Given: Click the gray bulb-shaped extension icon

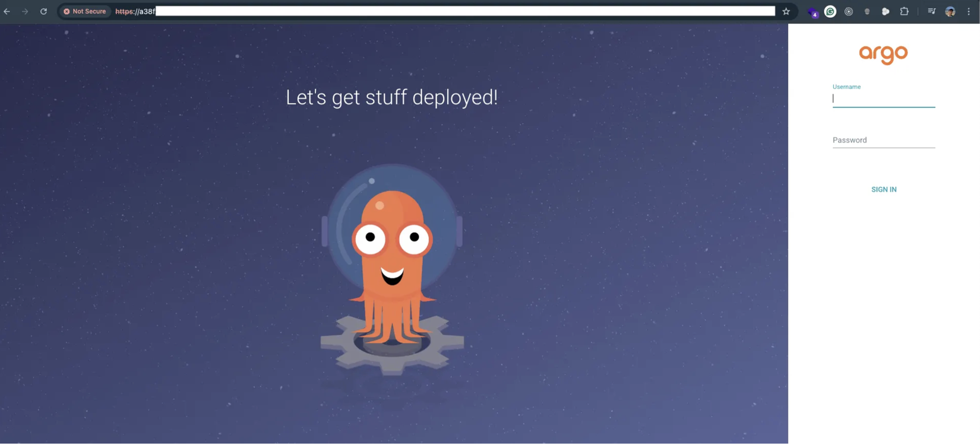Looking at the screenshot, I should (x=867, y=11).
